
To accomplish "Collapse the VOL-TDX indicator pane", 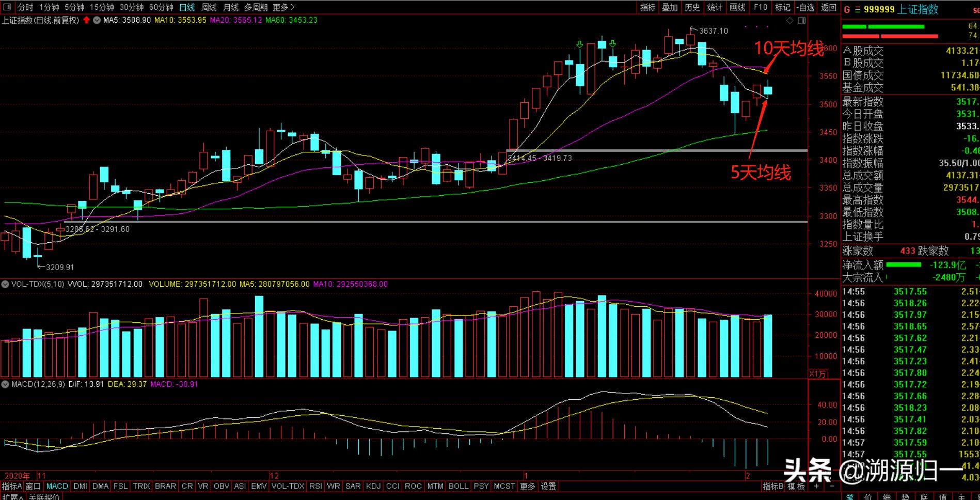I will coord(5,284).
